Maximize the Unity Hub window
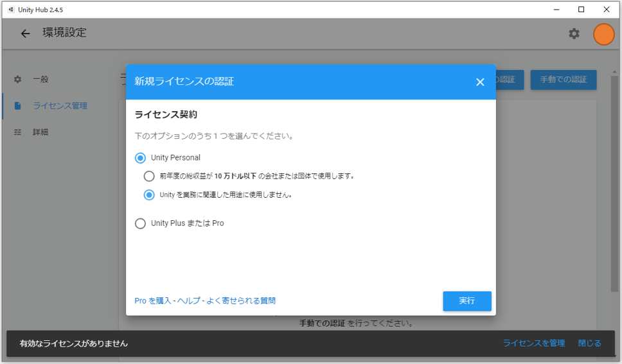The height and width of the screenshot is (364, 622). click(581, 10)
